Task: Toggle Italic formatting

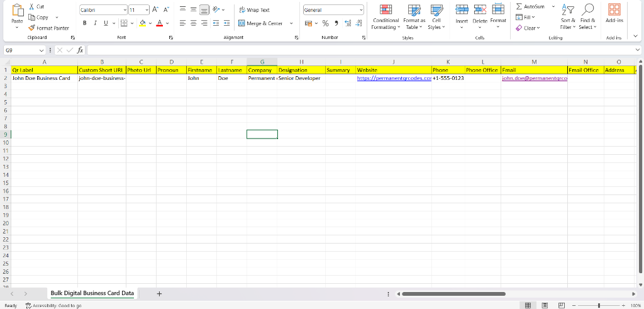Action: [x=96, y=23]
